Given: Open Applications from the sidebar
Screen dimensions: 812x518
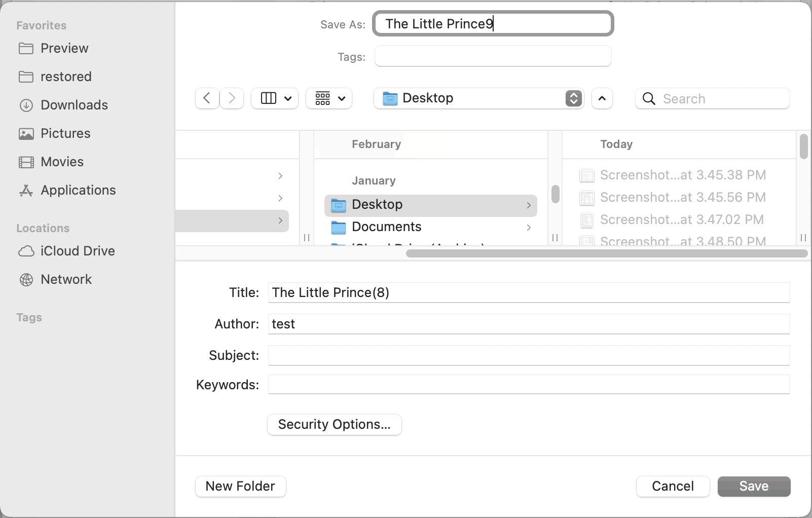Looking at the screenshot, I should (67, 190).
